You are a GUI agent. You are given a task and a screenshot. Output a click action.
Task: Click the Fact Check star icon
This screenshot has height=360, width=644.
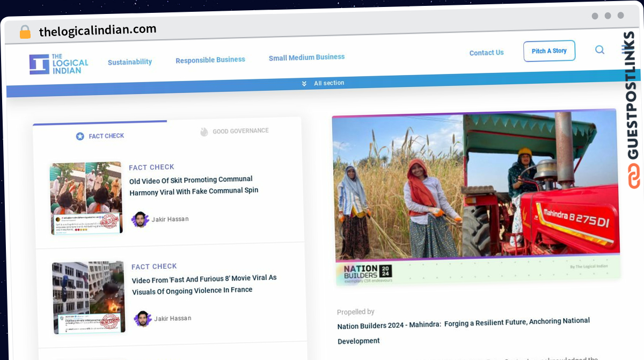tap(80, 136)
